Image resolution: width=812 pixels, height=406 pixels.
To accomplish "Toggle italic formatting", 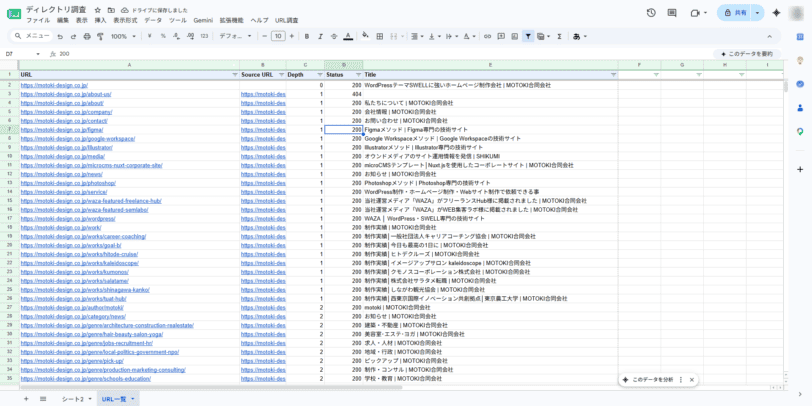I will pyautogui.click(x=321, y=36).
